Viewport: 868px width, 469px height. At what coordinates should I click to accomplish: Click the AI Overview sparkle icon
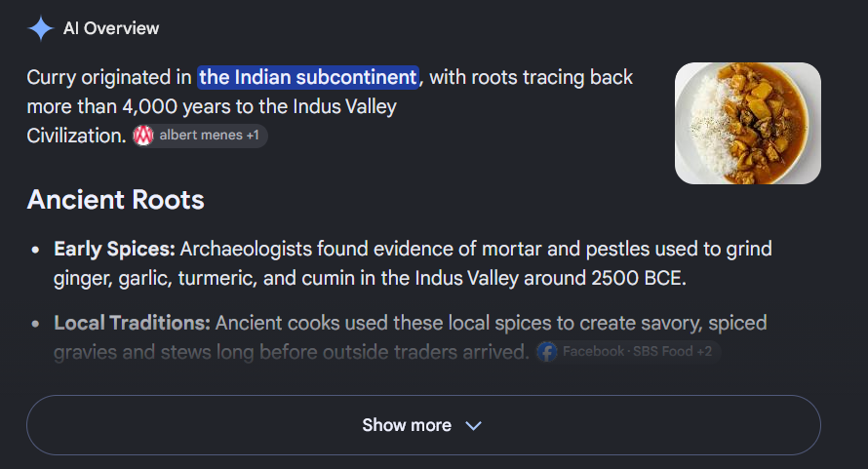click(40, 28)
